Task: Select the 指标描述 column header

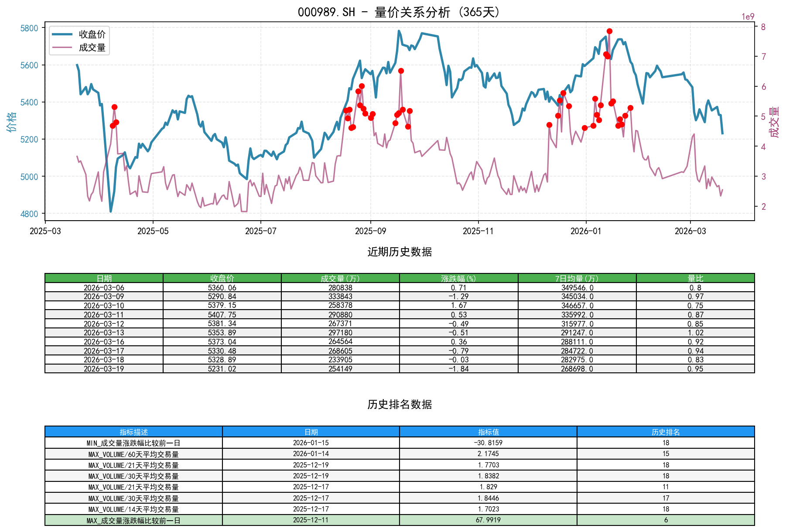Action: pyautogui.click(x=133, y=431)
